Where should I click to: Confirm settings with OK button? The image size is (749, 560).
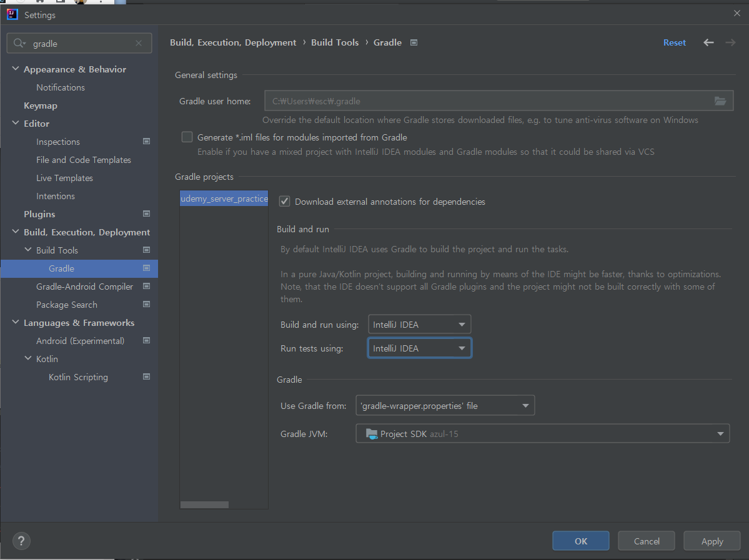click(581, 541)
